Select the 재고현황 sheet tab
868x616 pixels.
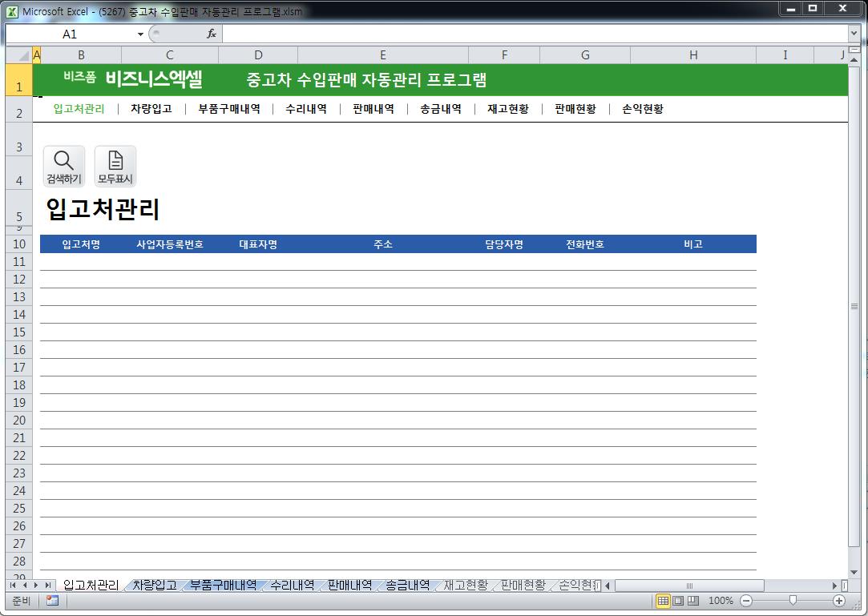point(466,585)
